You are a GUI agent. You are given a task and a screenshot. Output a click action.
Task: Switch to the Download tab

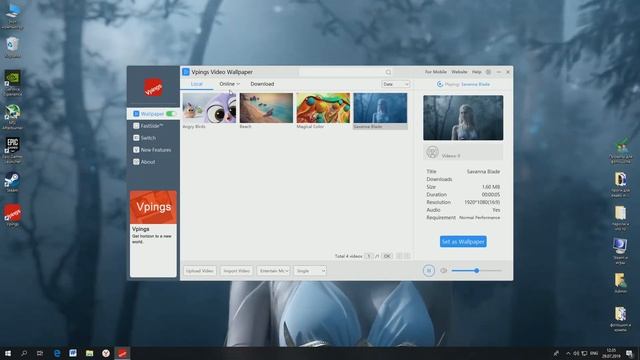pyautogui.click(x=262, y=84)
